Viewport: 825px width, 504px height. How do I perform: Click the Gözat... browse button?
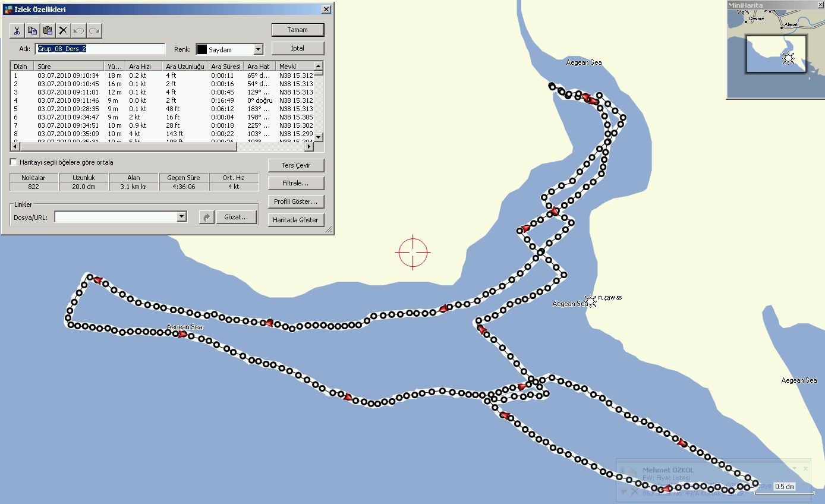(x=236, y=218)
